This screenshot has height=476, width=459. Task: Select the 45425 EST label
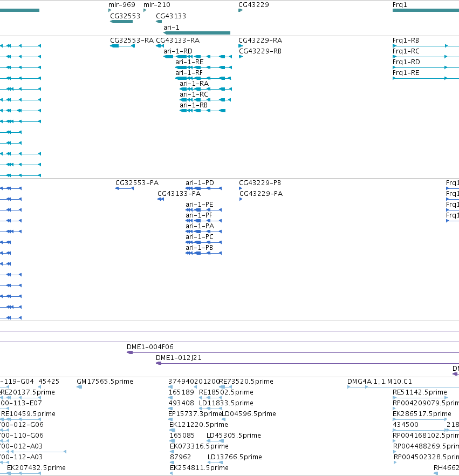point(49,382)
